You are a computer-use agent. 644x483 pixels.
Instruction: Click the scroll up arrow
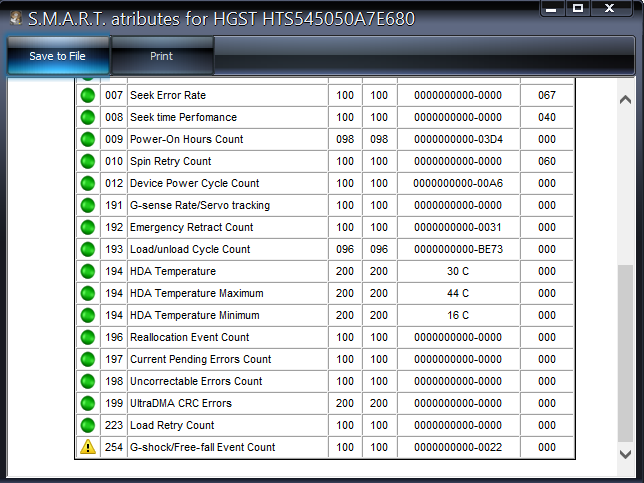[625, 99]
